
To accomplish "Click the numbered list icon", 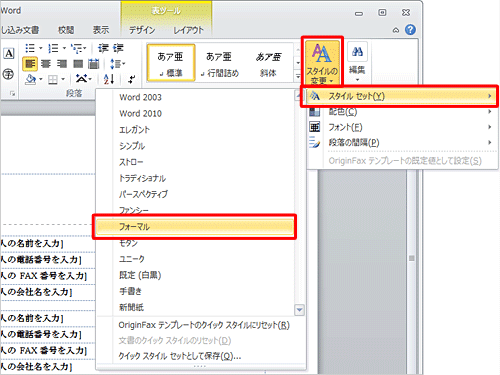I will click(x=53, y=49).
